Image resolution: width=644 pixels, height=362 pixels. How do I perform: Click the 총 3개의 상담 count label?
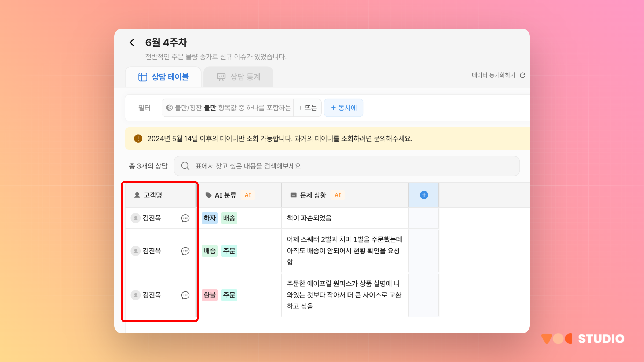tap(148, 166)
